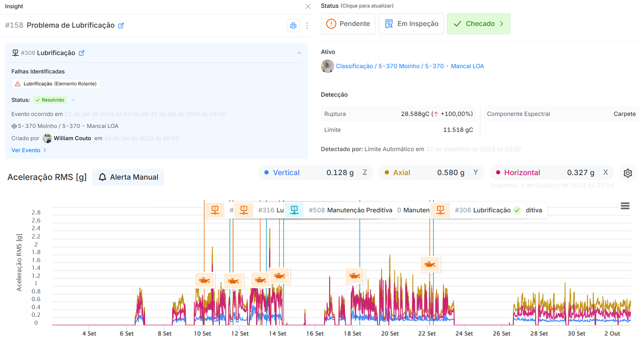Expand the Checado status arrow
The width and height of the screenshot is (644, 357).
(x=501, y=24)
